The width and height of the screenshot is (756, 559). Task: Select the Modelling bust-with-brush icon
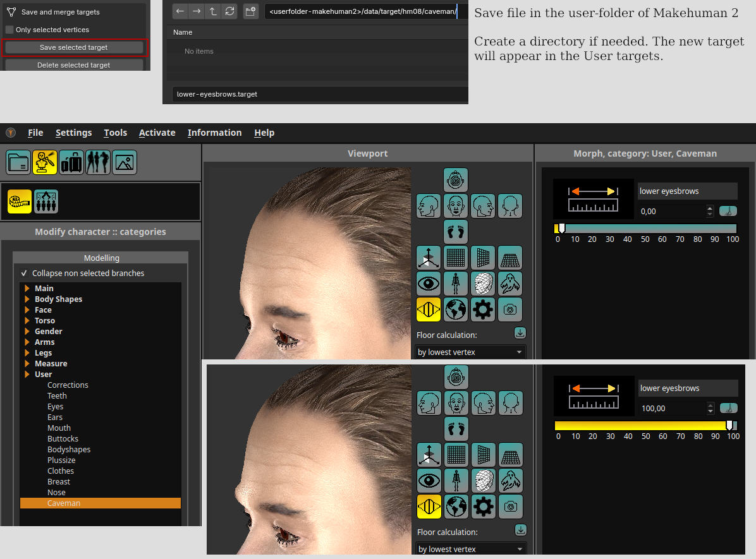[45, 162]
